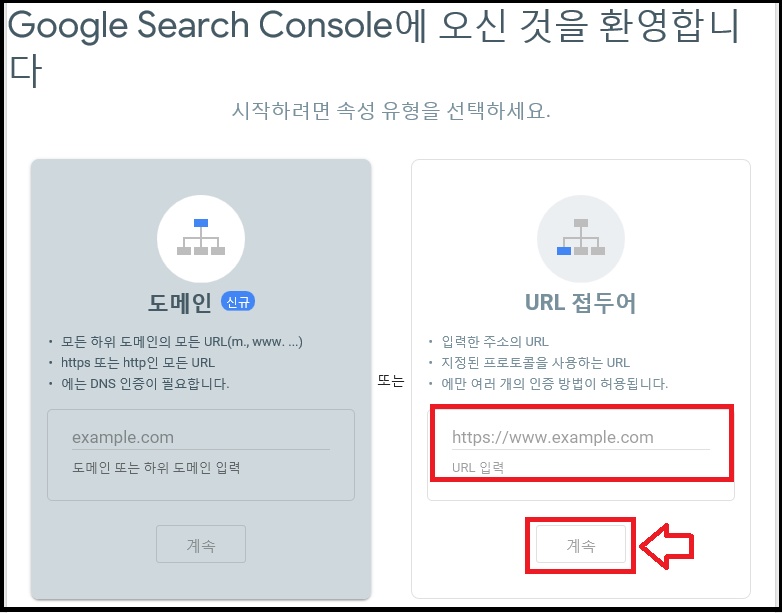
Task: Click 계속 button under the URL prefix card
Action: point(581,545)
